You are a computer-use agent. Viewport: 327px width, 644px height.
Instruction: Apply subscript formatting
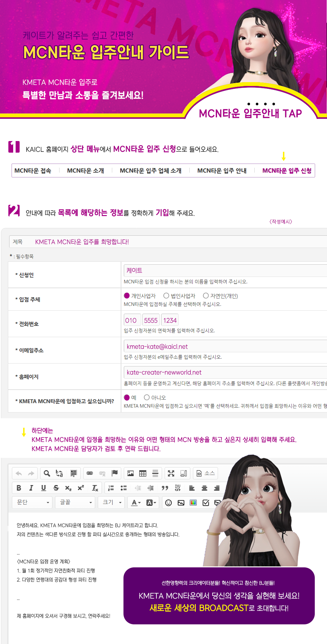[x=68, y=488]
